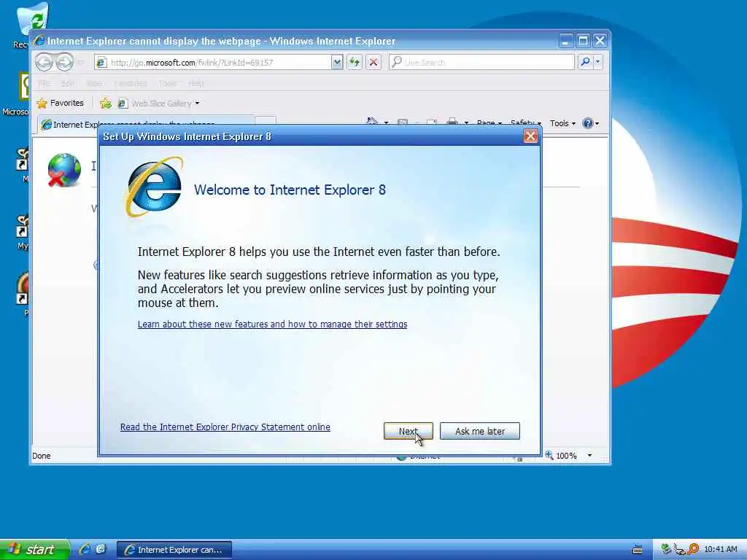Click the Back navigation arrow in Internet Explorer
Viewport: 747px width, 560px height.
click(44, 62)
